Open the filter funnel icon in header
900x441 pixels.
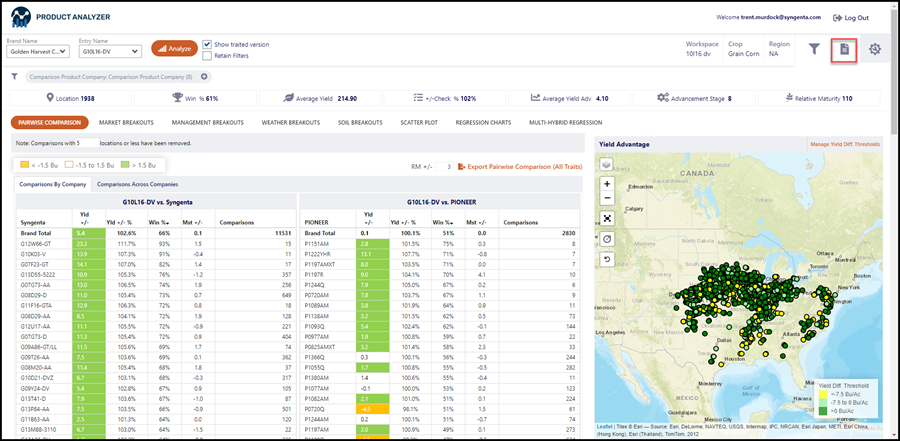coord(814,49)
